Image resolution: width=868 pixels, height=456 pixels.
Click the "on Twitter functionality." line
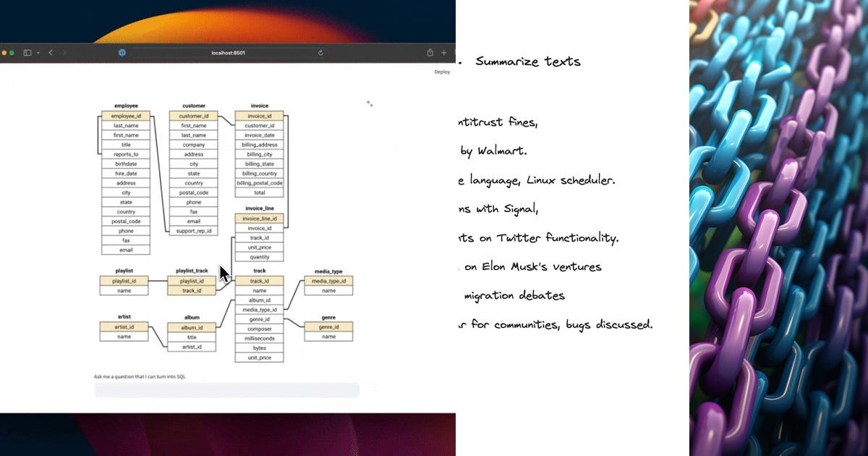(x=547, y=238)
